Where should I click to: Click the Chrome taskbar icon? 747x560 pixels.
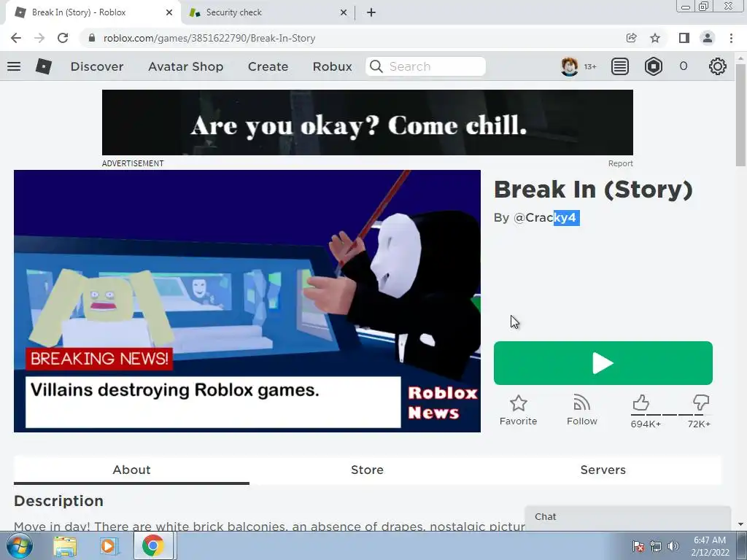pos(153,545)
